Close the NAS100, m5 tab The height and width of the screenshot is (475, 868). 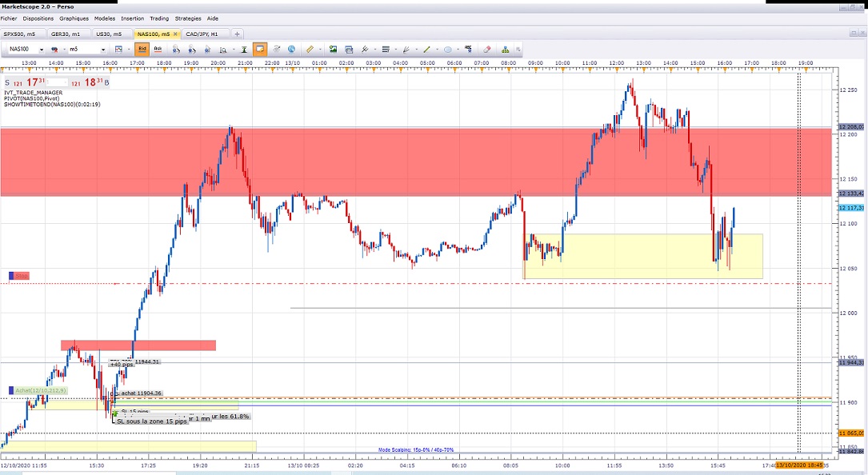[x=175, y=34]
